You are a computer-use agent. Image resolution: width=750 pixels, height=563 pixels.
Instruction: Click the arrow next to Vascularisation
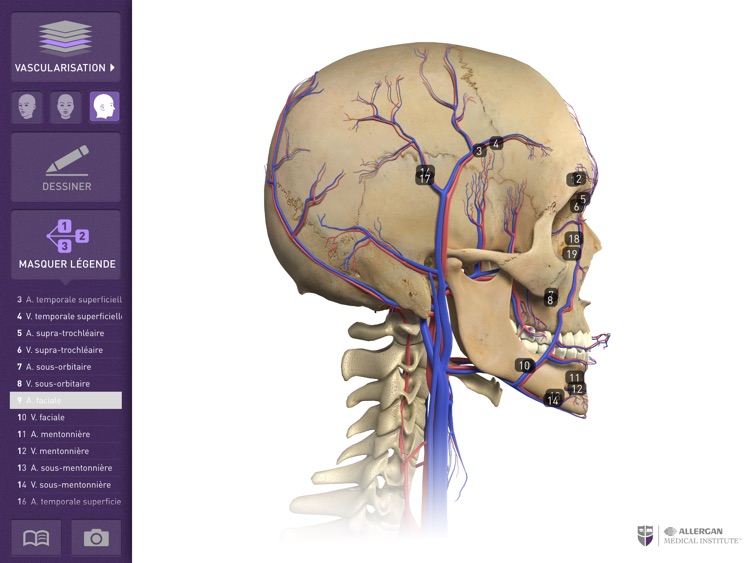coord(112,67)
